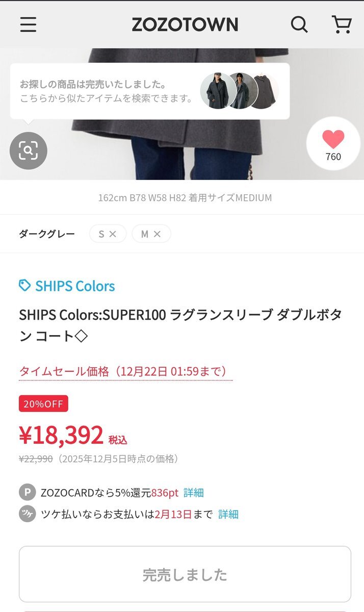Tap the sold-out similar items message

[x=106, y=91]
